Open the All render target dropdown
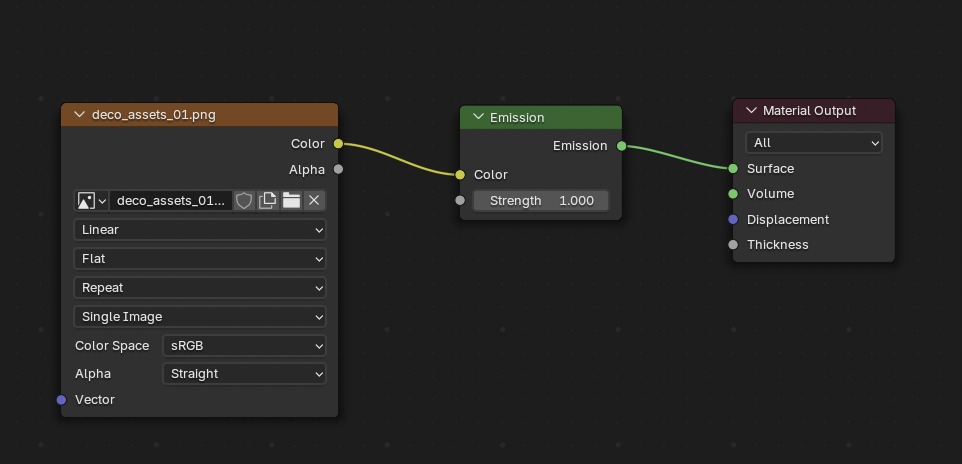962x464 pixels. (x=813, y=143)
